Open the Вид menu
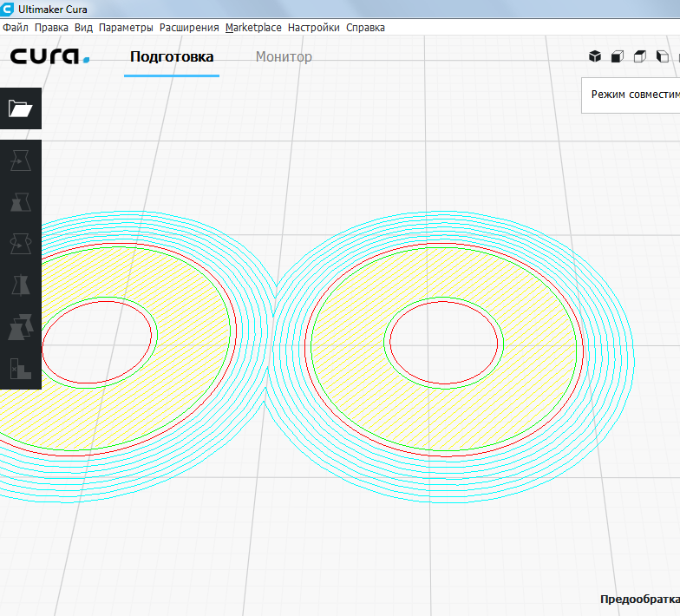 coord(83,28)
